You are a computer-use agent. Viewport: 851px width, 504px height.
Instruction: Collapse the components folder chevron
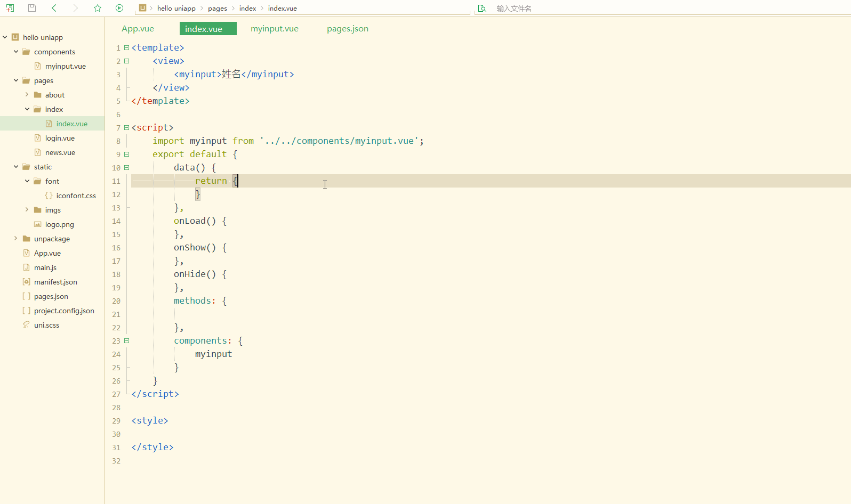tap(16, 52)
